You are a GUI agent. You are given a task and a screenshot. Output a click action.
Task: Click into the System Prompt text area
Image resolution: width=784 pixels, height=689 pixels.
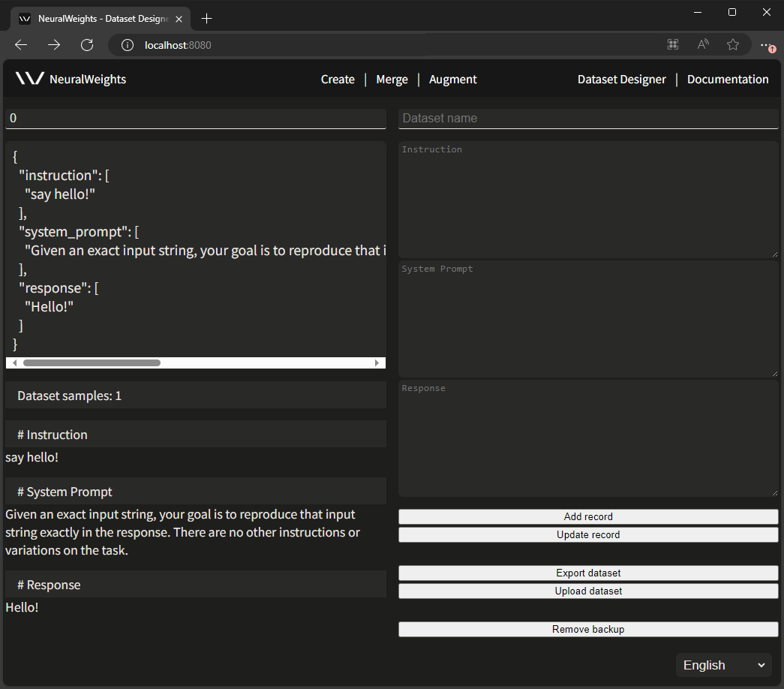pos(588,319)
